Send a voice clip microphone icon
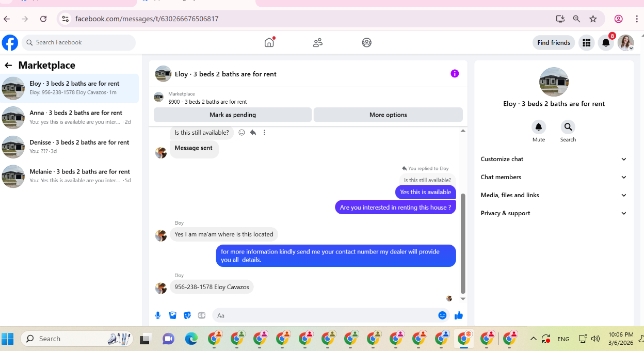The height and width of the screenshot is (351, 644). (x=158, y=315)
